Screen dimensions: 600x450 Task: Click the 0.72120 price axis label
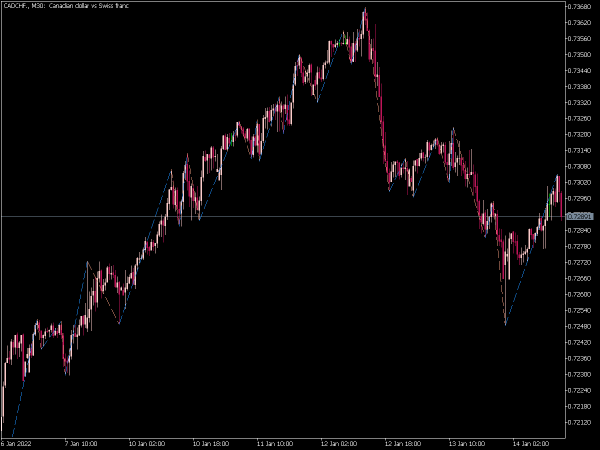(x=580, y=422)
